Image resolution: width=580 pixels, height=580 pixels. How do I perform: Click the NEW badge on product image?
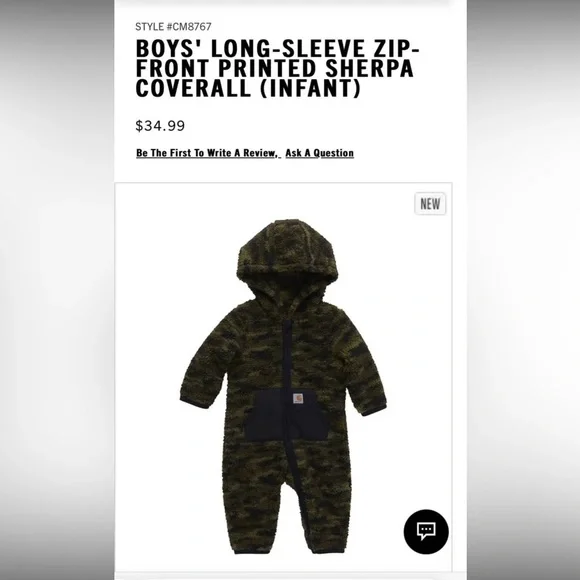click(430, 203)
